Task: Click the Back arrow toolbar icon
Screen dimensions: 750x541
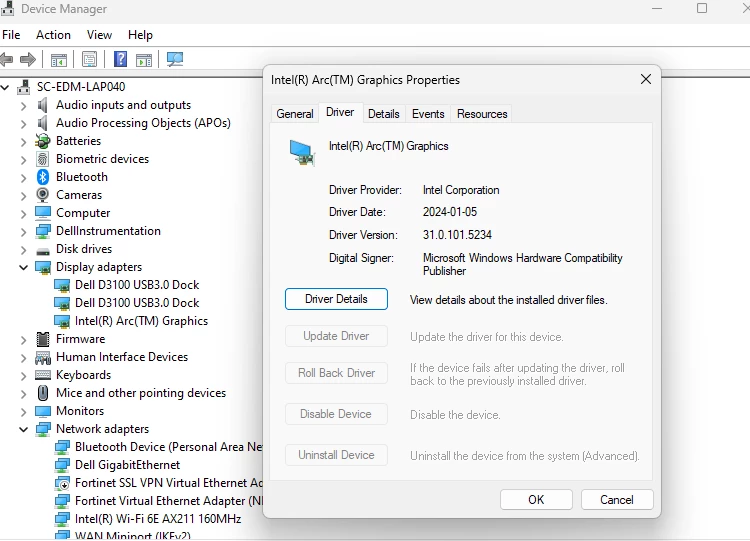Action: point(6,60)
